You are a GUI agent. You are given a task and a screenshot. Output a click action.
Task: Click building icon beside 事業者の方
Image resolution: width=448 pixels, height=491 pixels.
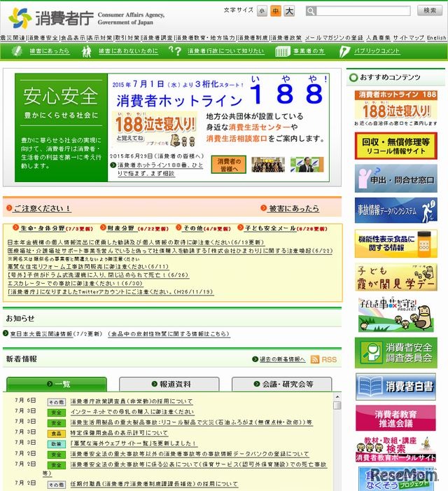(x=283, y=51)
